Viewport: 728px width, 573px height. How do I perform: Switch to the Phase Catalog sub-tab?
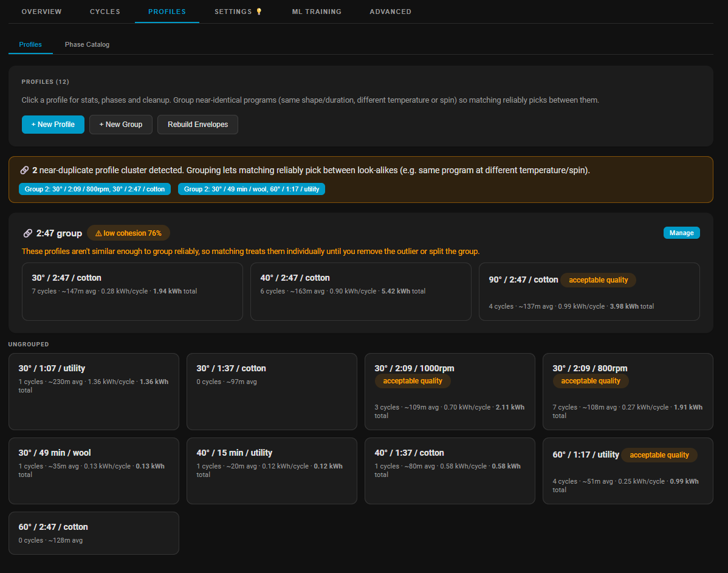point(88,44)
